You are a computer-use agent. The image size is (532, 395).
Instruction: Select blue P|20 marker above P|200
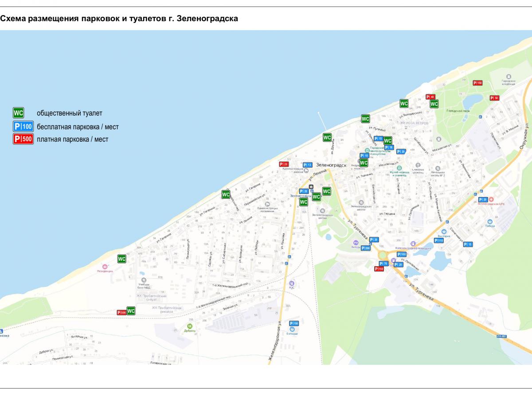tap(374, 240)
